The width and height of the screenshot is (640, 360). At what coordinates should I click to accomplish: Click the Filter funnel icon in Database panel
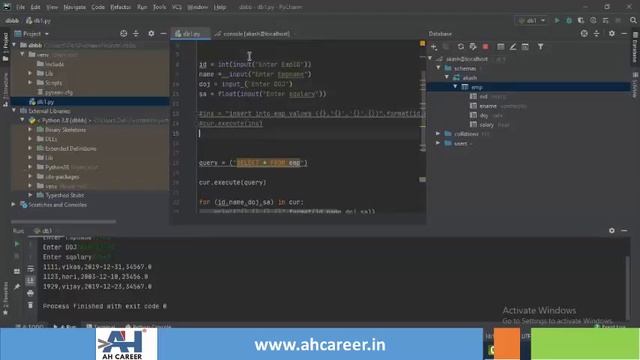[x=540, y=47]
